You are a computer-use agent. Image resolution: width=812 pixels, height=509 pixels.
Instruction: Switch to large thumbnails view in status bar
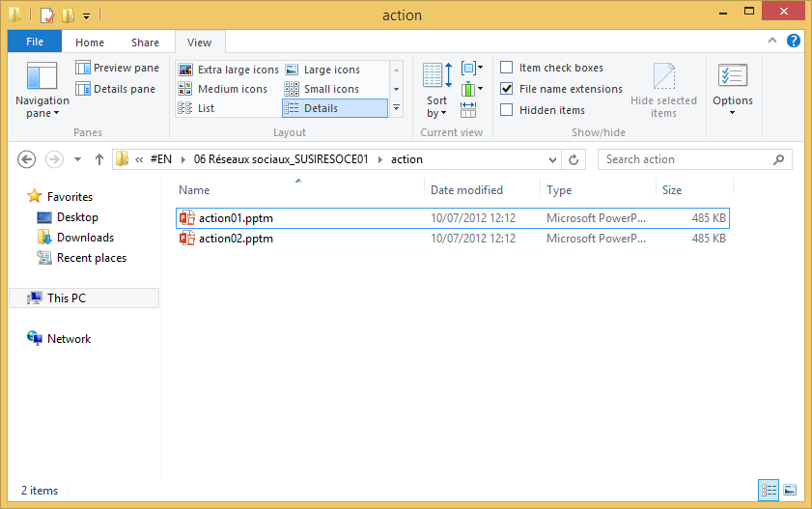pyautogui.click(x=790, y=491)
